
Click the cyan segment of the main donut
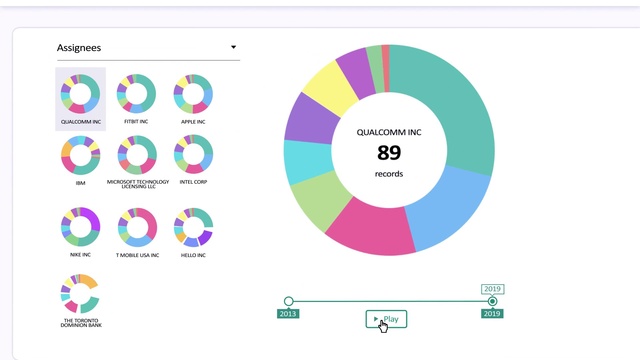coord(307,162)
